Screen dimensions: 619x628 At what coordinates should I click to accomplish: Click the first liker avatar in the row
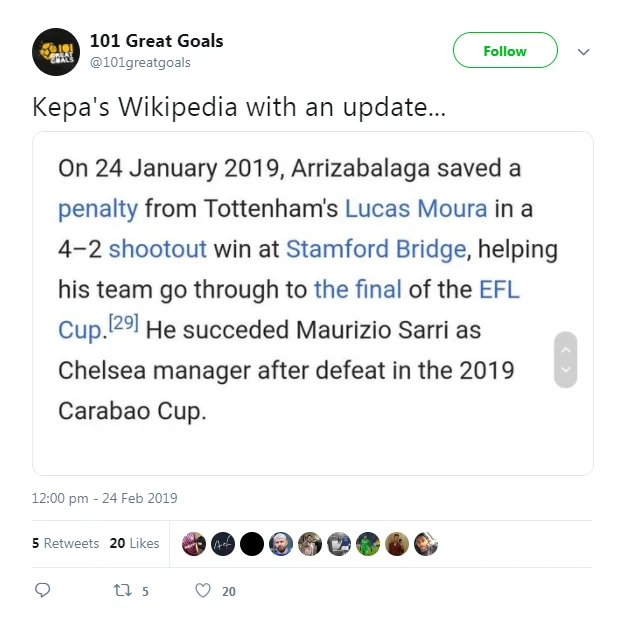tap(194, 543)
